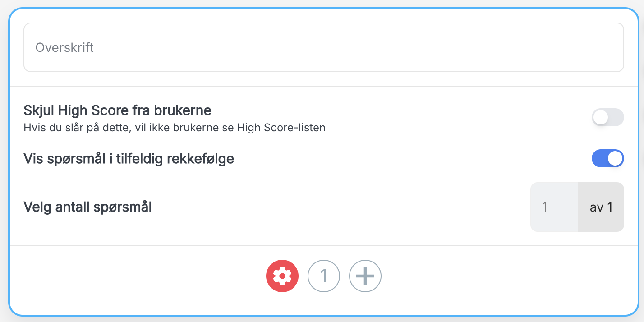The height and width of the screenshot is (322, 644).
Task: Click the grey plus circle button
Action: 365,276
